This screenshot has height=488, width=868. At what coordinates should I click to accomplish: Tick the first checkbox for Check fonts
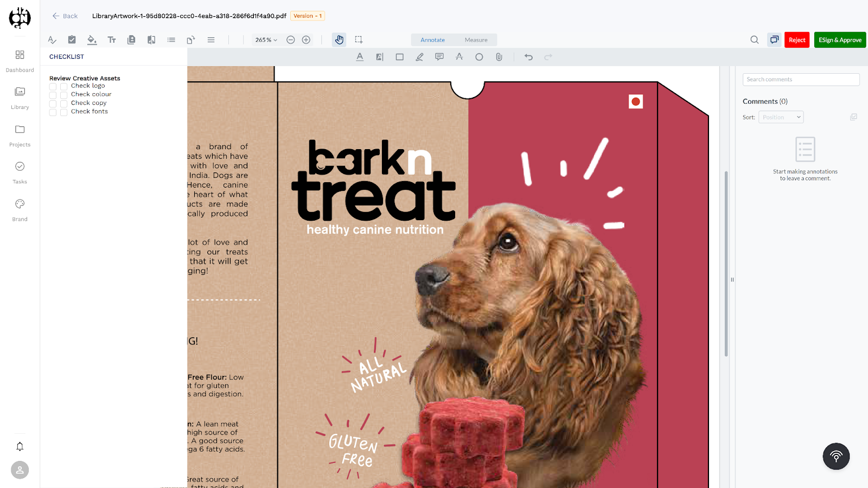[x=53, y=112]
